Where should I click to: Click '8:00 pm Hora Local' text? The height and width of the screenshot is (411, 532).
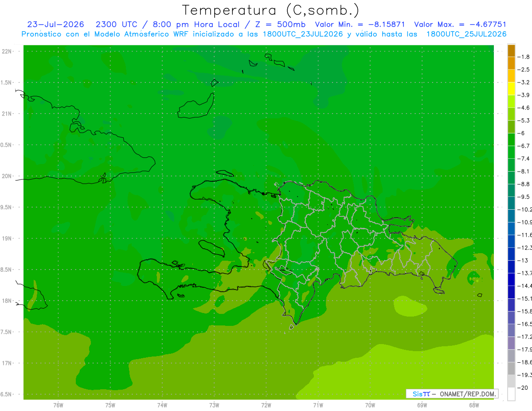(x=196, y=25)
